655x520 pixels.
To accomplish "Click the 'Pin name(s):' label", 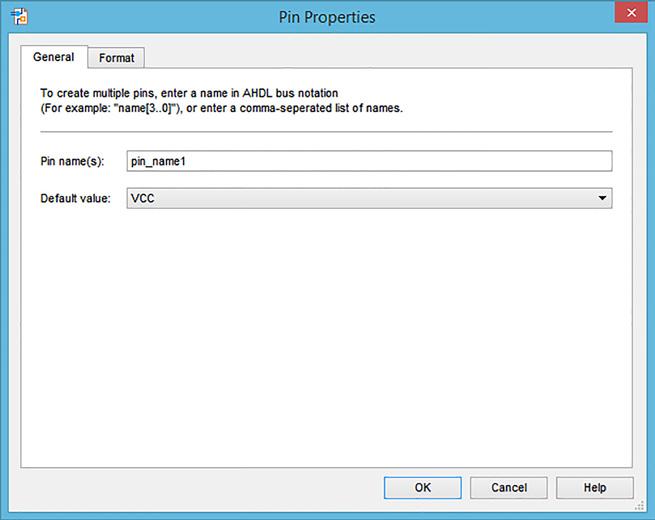I will click(x=72, y=161).
